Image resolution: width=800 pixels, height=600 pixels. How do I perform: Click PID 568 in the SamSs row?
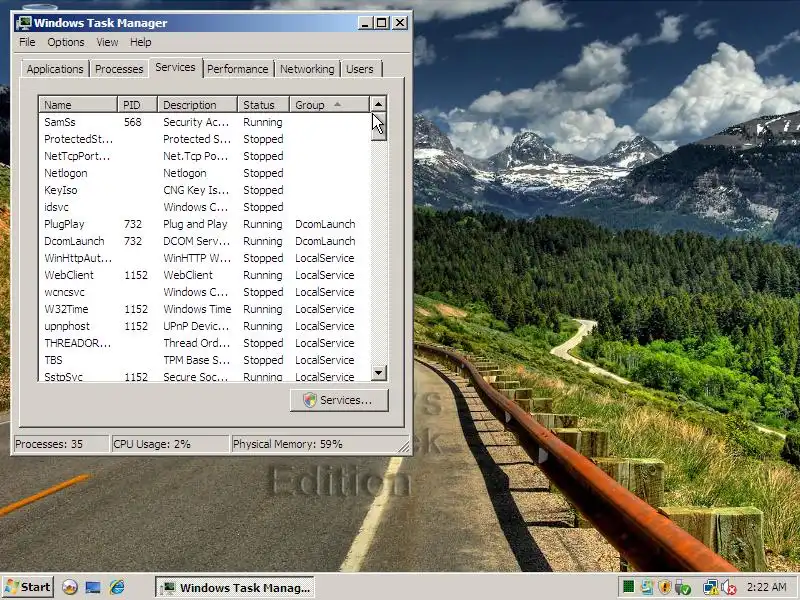coord(133,122)
